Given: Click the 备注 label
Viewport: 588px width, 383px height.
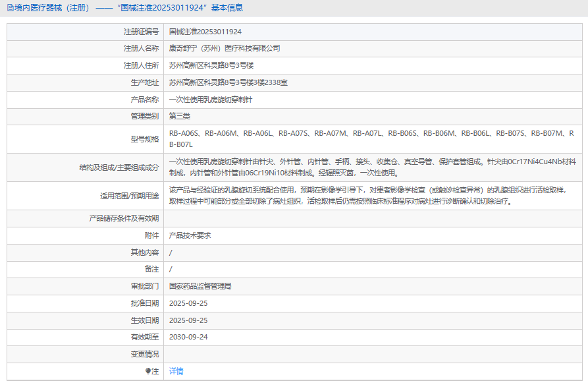Looking at the screenshot, I should point(152,269).
